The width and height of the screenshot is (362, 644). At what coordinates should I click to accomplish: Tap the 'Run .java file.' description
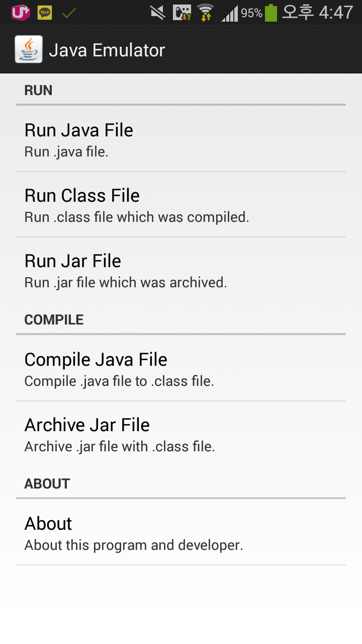click(66, 152)
